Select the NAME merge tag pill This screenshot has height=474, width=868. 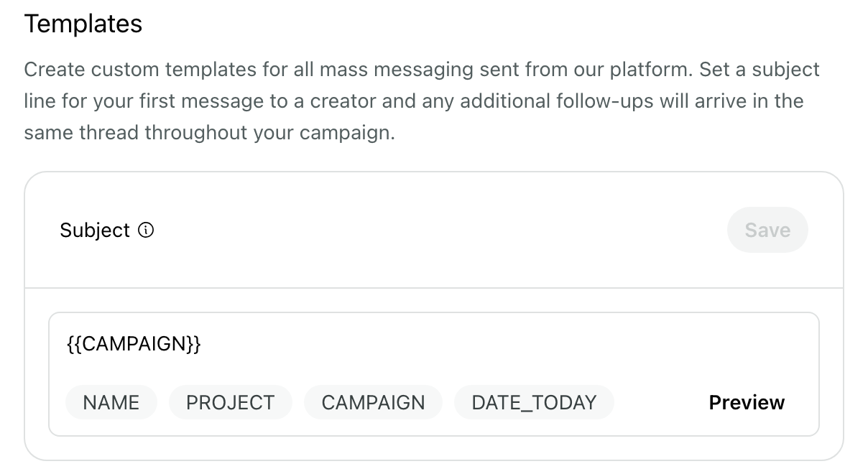[111, 402]
